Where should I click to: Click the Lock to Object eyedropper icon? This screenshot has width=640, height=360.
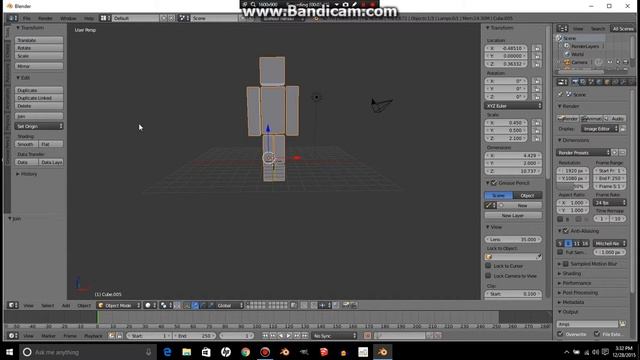[x=539, y=257]
